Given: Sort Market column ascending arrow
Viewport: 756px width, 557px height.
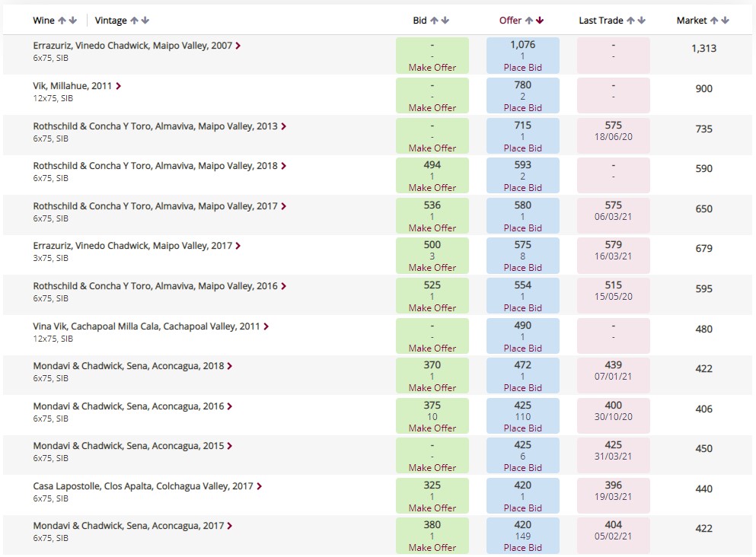Looking at the screenshot, I should point(714,21).
